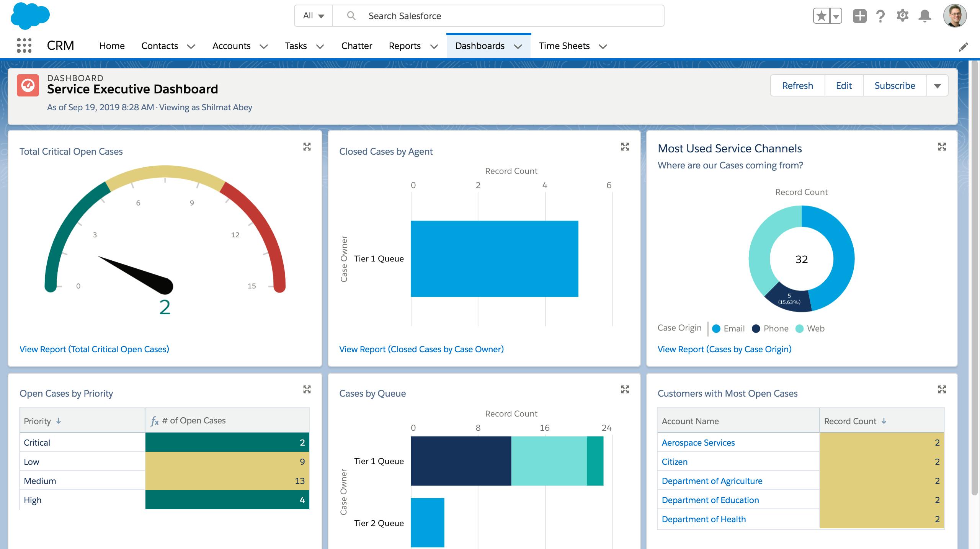Click the Refresh button
Screen dimensions: 980x549
tap(797, 85)
